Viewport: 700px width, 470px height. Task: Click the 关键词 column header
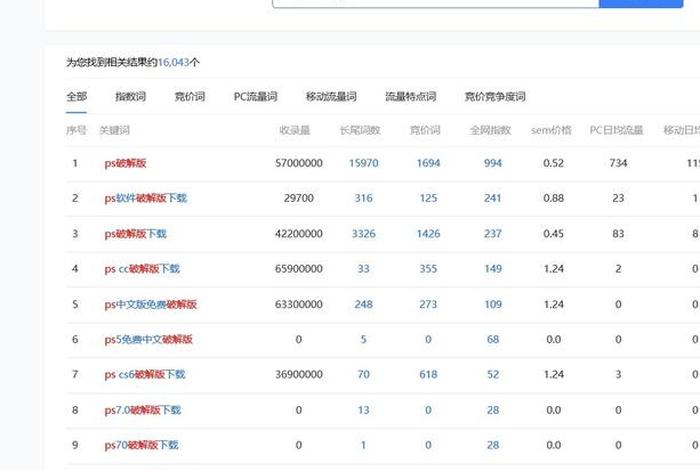point(114,130)
